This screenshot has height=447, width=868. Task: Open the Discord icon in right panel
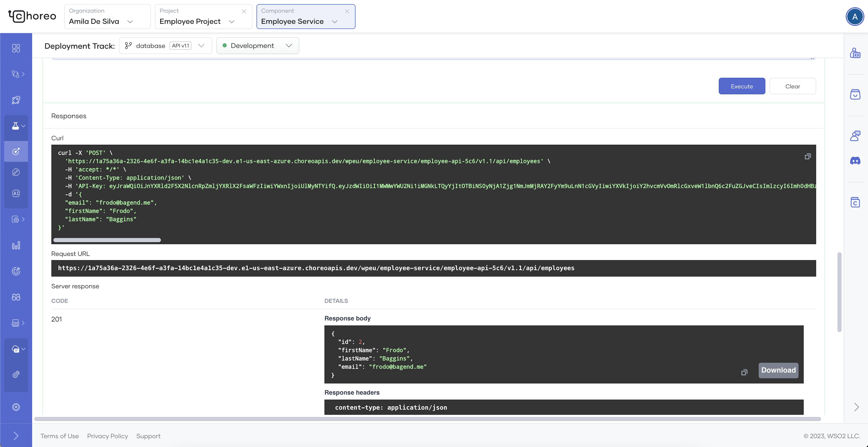855,161
